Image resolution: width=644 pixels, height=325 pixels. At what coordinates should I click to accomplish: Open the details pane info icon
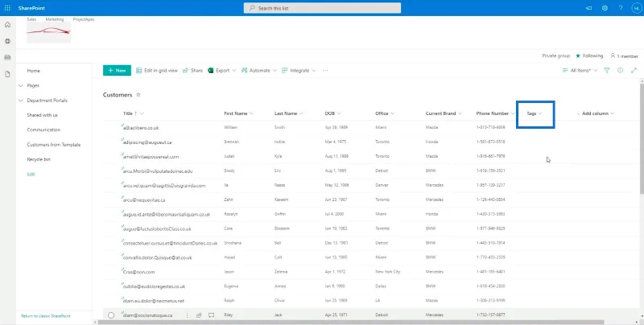[x=620, y=71]
